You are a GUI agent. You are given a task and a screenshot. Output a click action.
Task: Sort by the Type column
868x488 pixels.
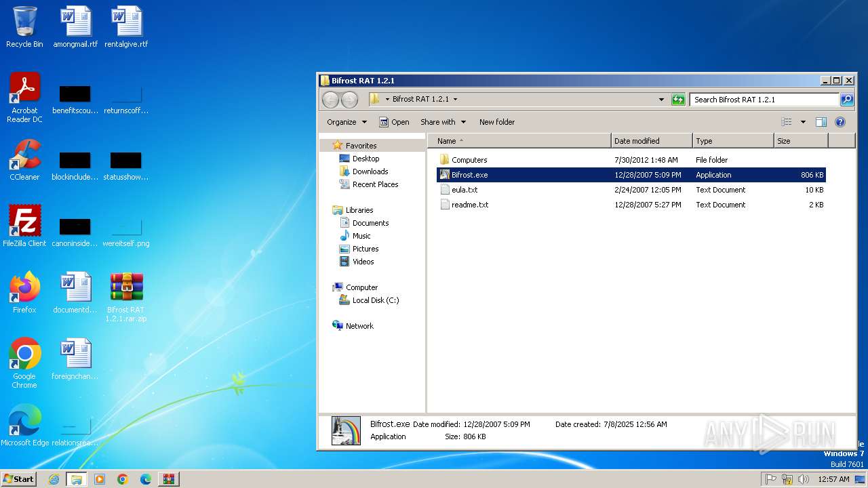point(733,141)
